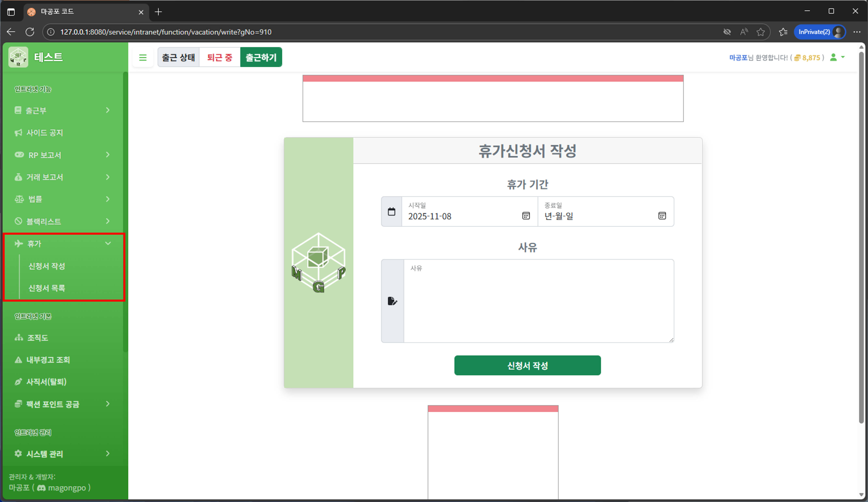Screen dimensions: 868x502
Task: Collapse the 휴가 vacation submenu
Action: pyautogui.click(x=108, y=243)
